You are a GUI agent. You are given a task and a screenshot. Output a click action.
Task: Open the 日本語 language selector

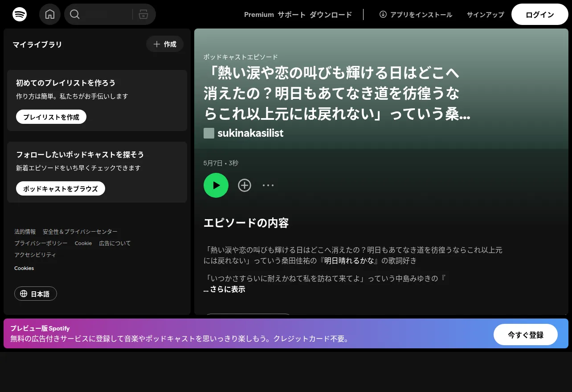click(x=36, y=294)
